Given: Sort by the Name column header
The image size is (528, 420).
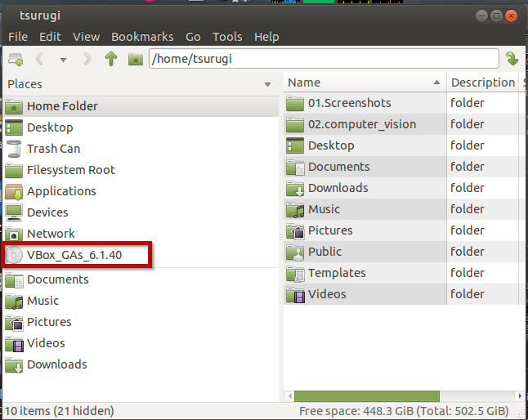Looking at the screenshot, I should (365, 83).
